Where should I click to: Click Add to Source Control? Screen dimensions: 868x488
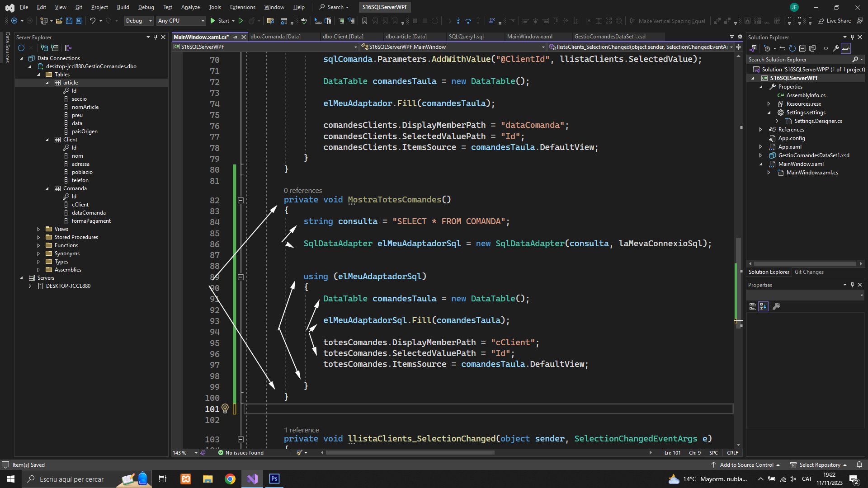pos(746,465)
